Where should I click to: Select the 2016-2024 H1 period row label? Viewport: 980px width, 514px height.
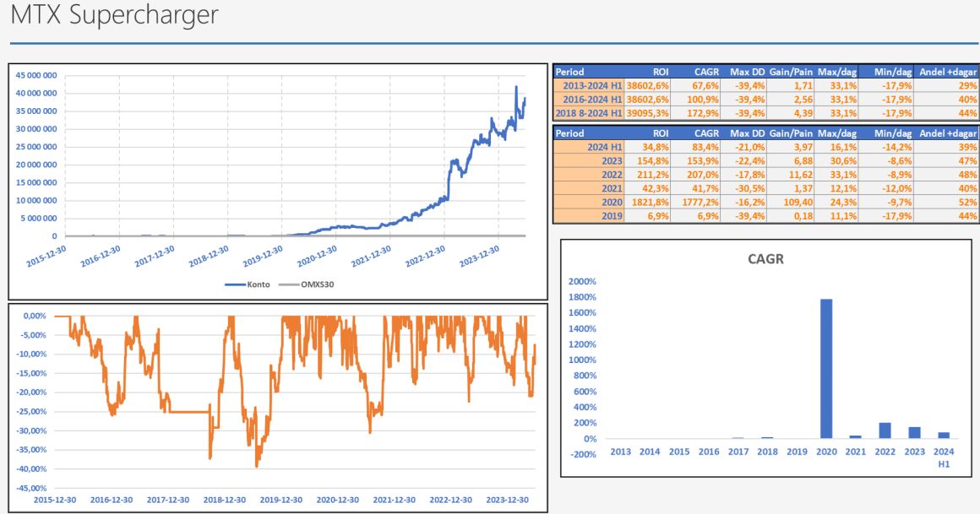tap(592, 100)
